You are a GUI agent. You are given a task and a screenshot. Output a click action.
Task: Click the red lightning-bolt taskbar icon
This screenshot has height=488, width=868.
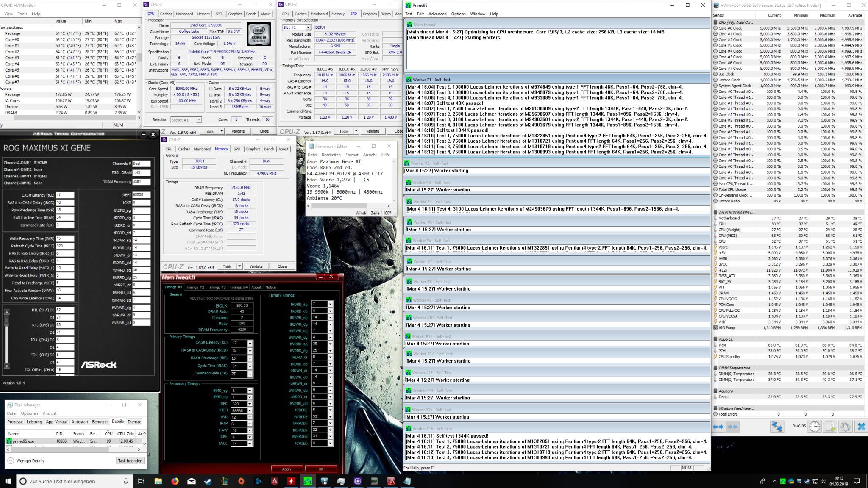click(x=291, y=481)
